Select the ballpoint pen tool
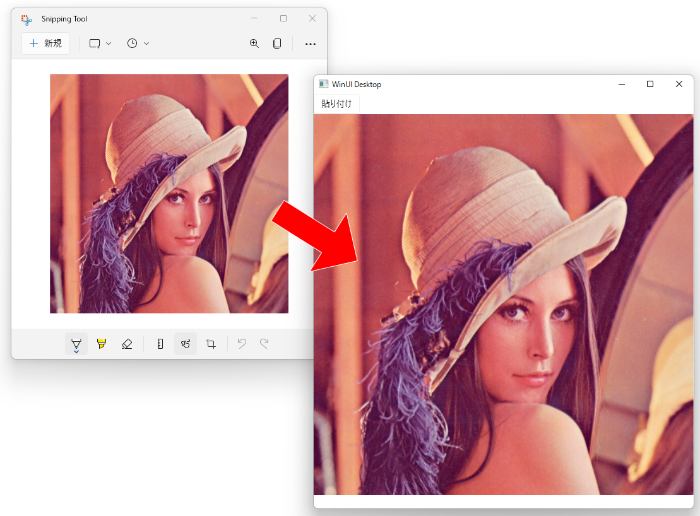 [76, 344]
